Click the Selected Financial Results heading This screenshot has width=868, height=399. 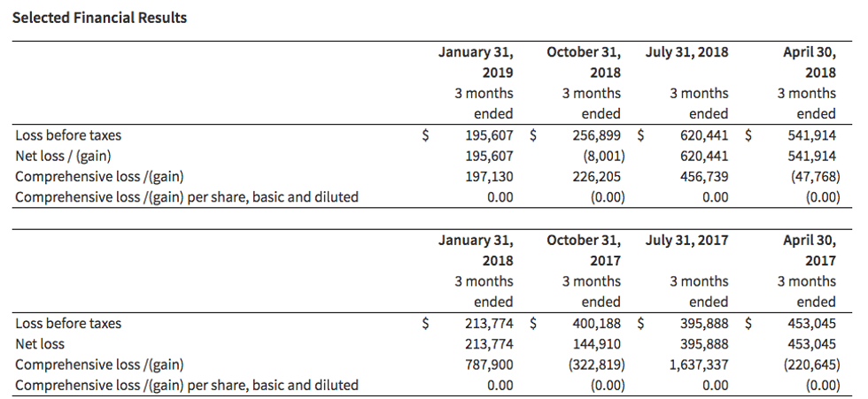100,18
